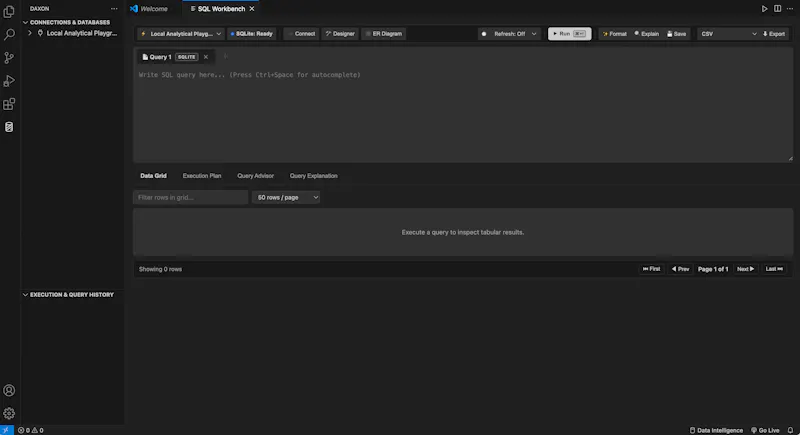This screenshot has height=435, width=800.
Task: Select the SQL Workbench tab
Action: pos(221,9)
